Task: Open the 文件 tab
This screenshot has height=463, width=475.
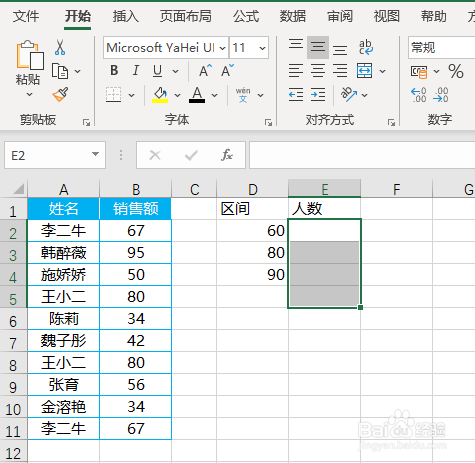Action: coord(26,16)
